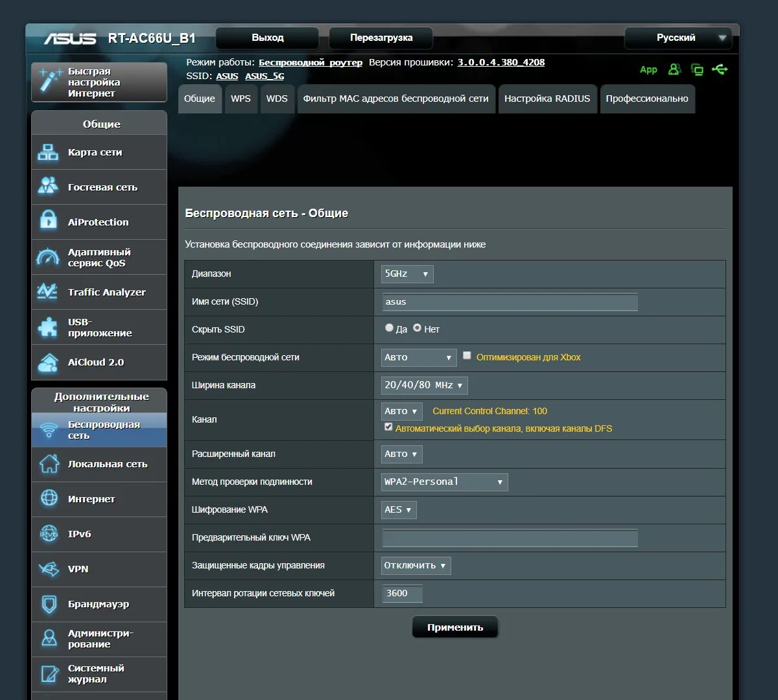Open the WPA encryption AES dropdown
Image resolution: width=778 pixels, height=700 pixels.
(399, 510)
